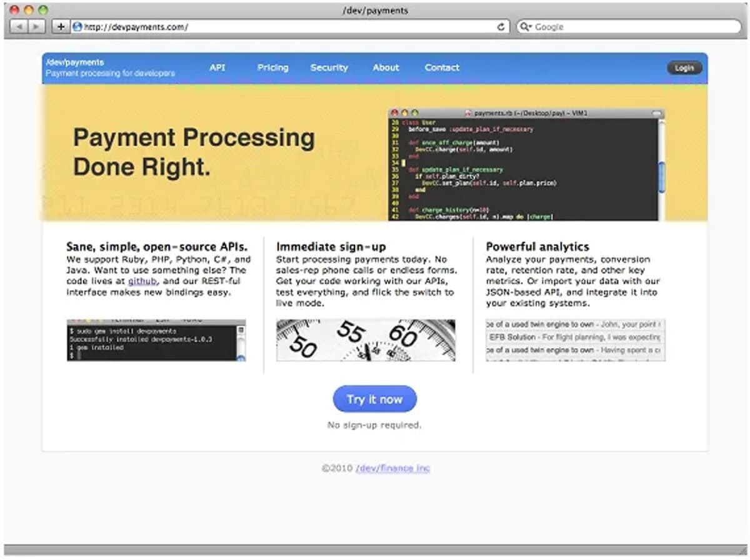
Task: Click the 'Immediate sign-up' heading
Action: click(331, 247)
